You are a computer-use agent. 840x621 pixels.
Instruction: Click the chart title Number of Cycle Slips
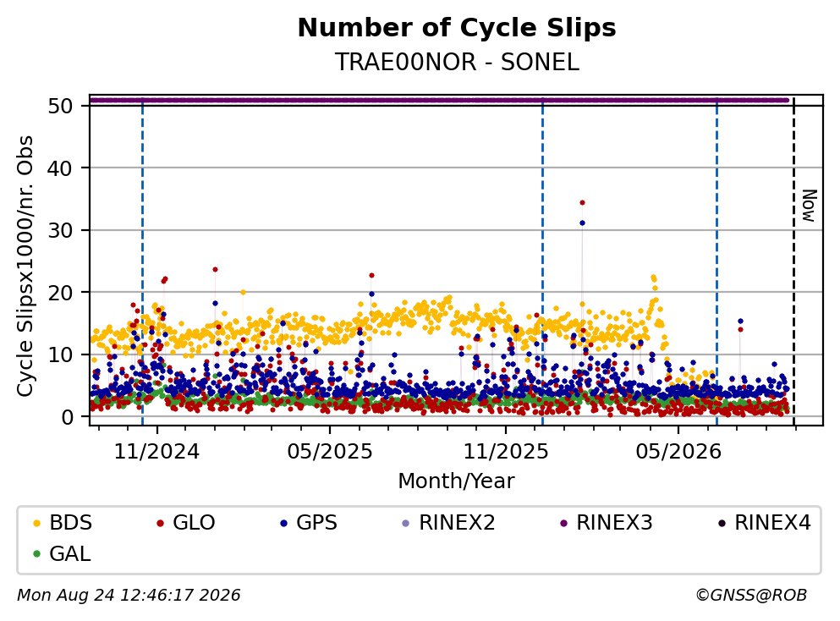tap(457, 28)
